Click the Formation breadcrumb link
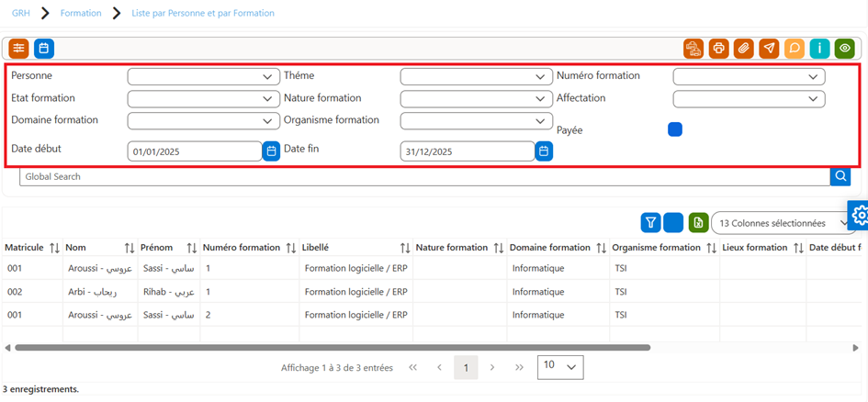The height and width of the screenshot is (402, 868). 81,13
